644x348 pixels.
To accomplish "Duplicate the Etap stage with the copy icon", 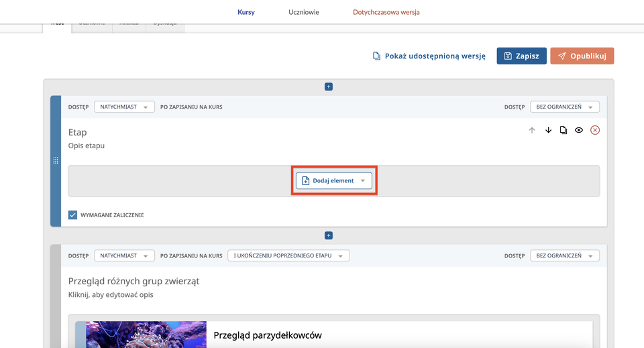I will point(563,130).
